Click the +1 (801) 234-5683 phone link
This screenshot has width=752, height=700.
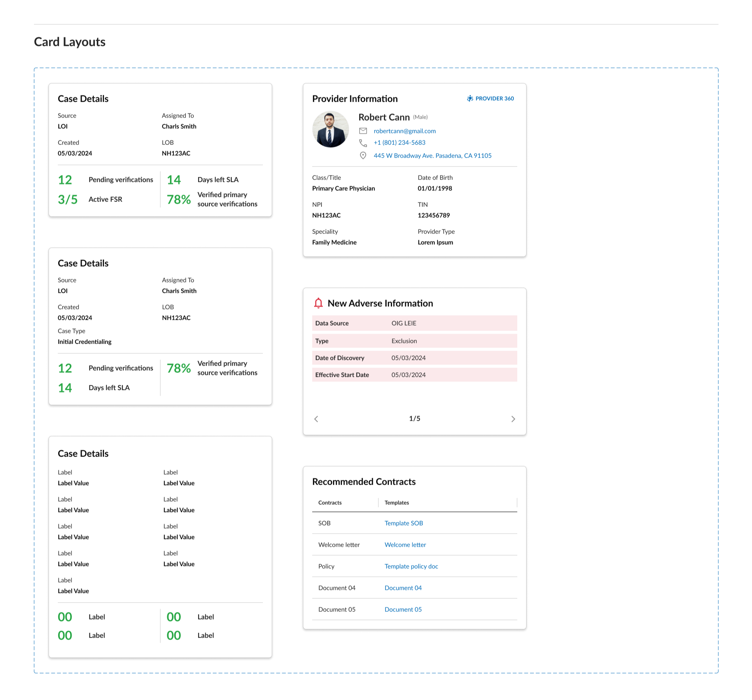(x=399, y=143)
